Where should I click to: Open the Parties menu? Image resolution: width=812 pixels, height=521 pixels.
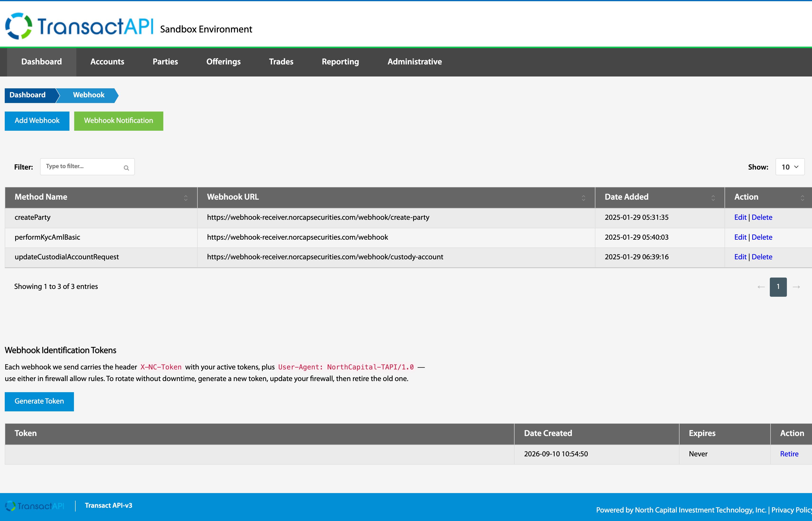pos(165,62)
